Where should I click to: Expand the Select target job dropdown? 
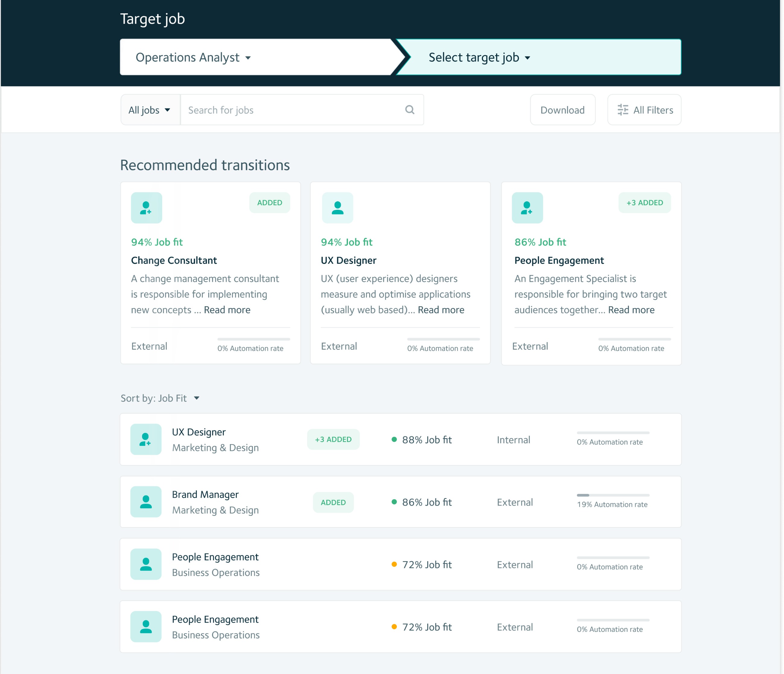[x=479, y=58]
